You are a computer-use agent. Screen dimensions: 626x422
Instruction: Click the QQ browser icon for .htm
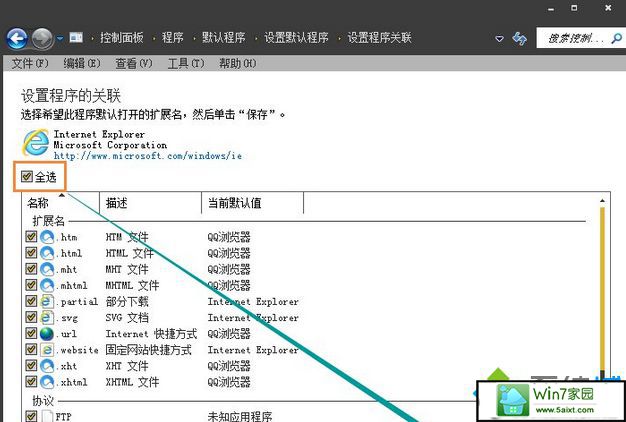pos(47,237)
